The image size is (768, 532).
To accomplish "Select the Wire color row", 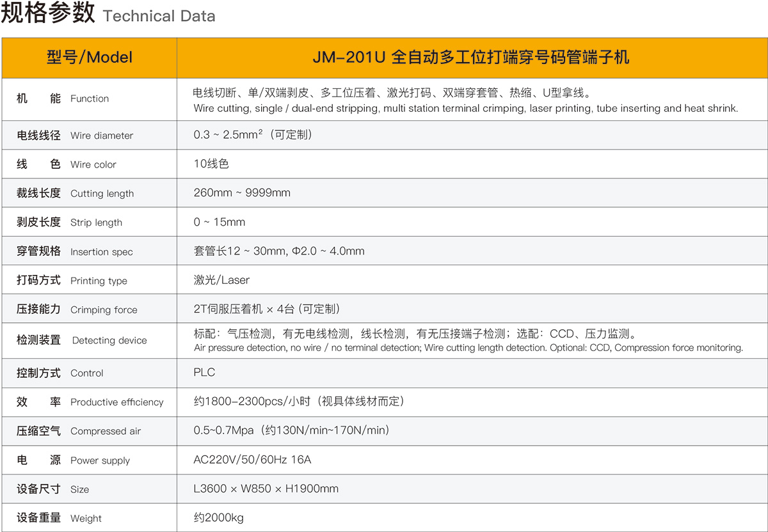I will coord(64,164).
